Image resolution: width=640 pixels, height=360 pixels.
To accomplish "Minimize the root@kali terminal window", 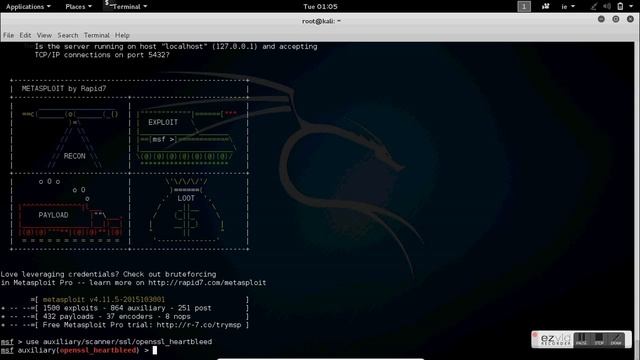I will (601, 19).
